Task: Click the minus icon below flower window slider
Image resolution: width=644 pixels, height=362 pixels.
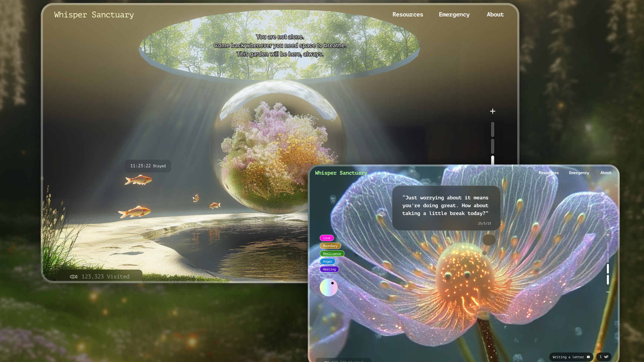Action: click(x=608, y=292)
